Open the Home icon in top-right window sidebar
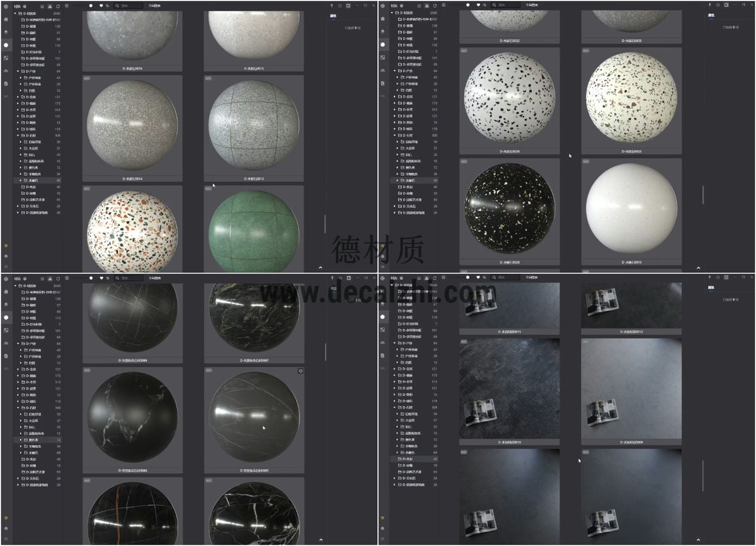Image resolution: width=756 pixels, height=546 pixels. (x=383, y=20)
